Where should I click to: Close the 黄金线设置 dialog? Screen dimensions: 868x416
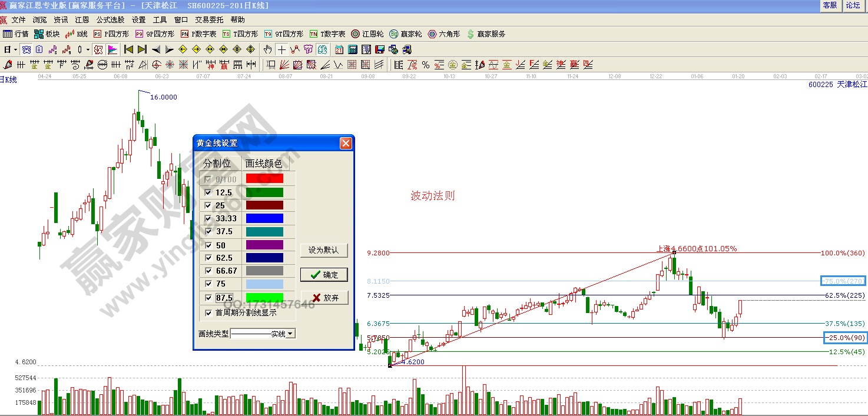coord(346,143)
